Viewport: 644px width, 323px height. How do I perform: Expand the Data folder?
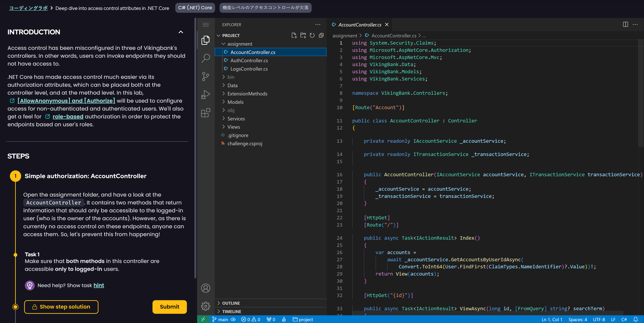click(x=223, y=85)
